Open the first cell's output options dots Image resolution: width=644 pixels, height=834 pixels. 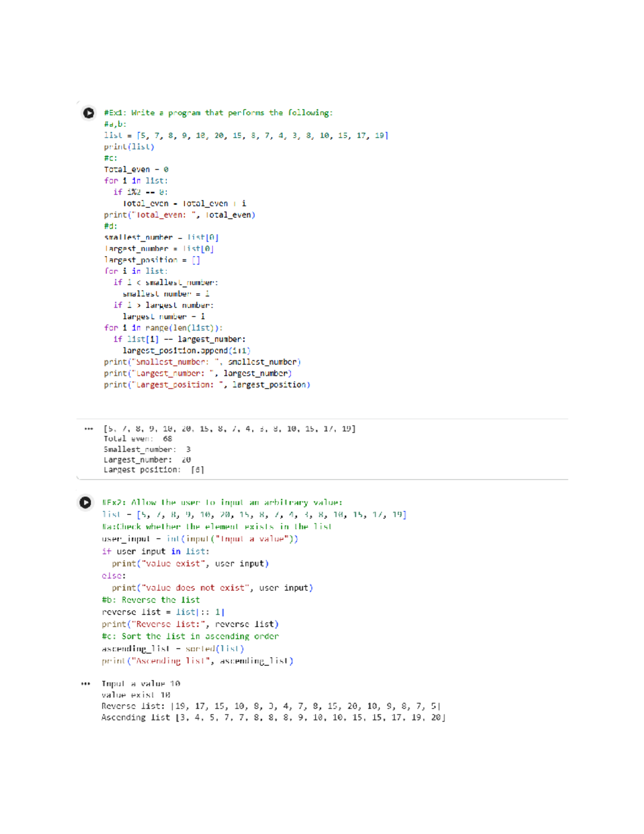tap(89, 429)
